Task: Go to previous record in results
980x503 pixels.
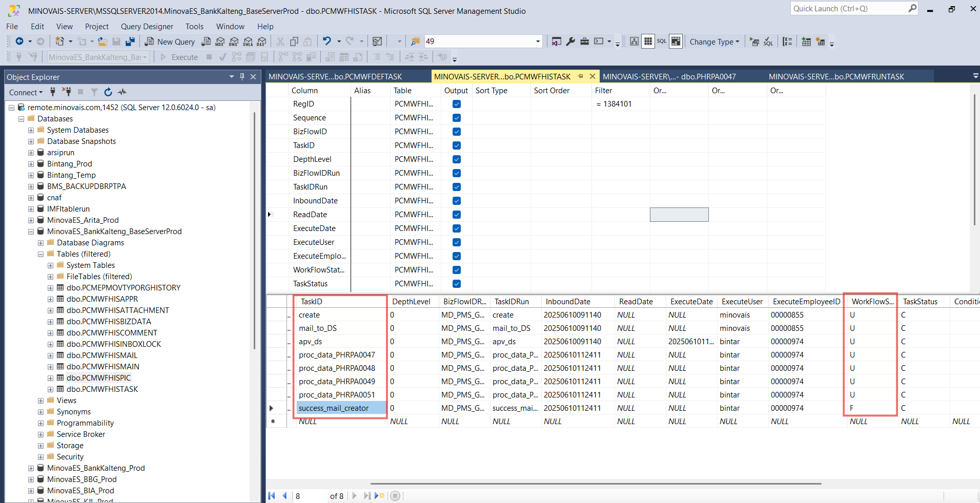Action: (x=284, y=495)
